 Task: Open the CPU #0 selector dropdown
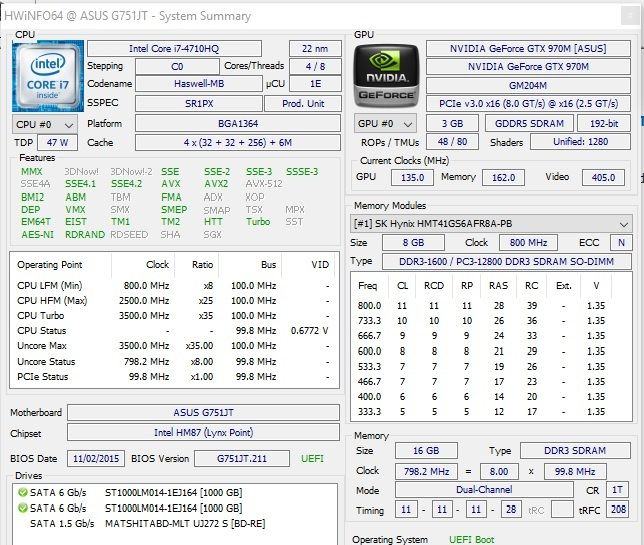point(45,124)
